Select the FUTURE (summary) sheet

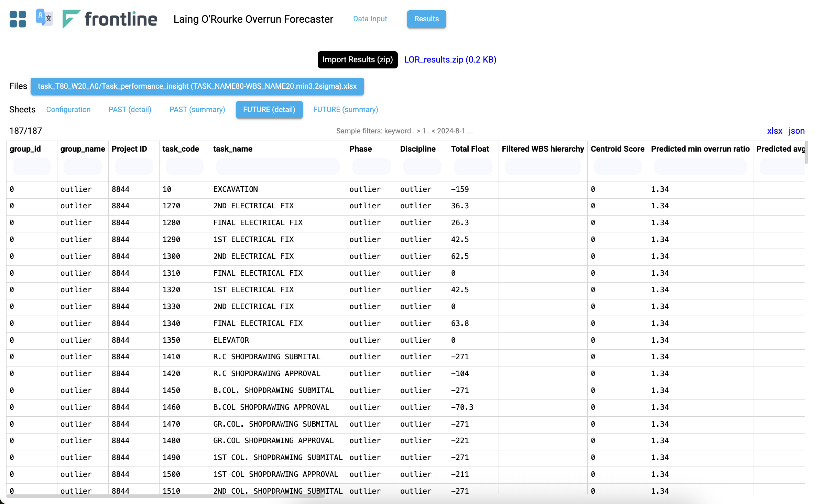pos(346,109)
